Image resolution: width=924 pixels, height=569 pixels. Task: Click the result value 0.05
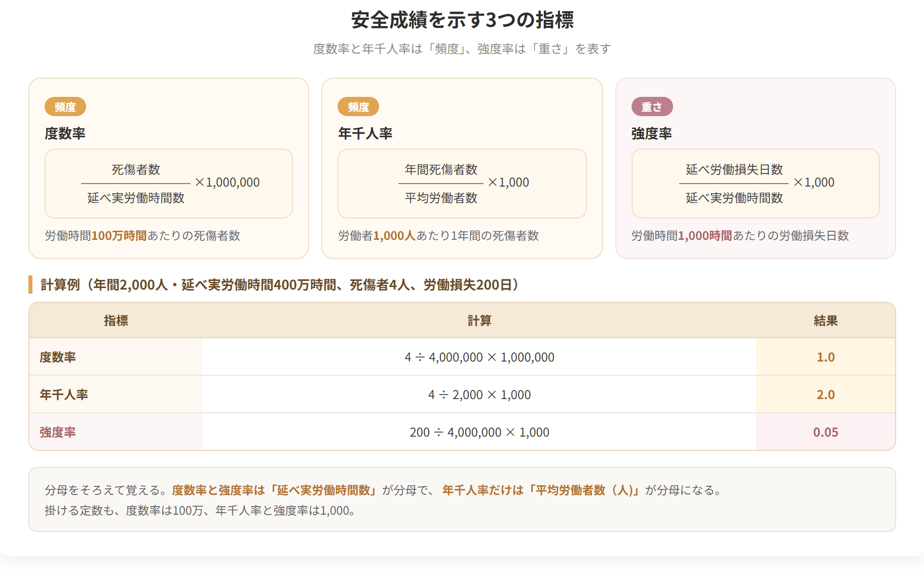[826, 432]
